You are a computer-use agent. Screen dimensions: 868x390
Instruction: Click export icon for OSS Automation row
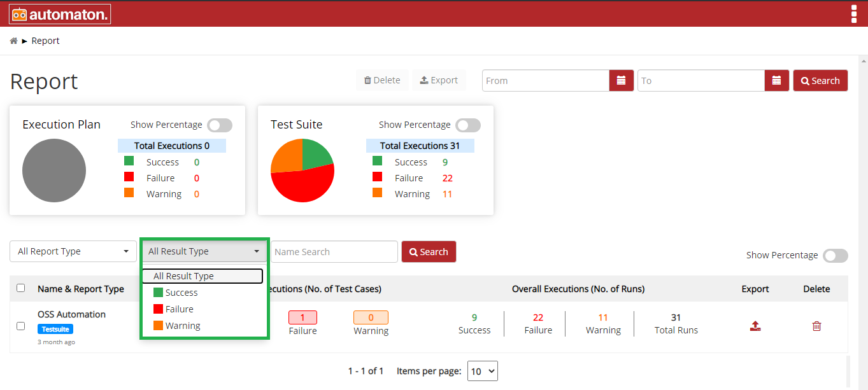click(755, 326)
